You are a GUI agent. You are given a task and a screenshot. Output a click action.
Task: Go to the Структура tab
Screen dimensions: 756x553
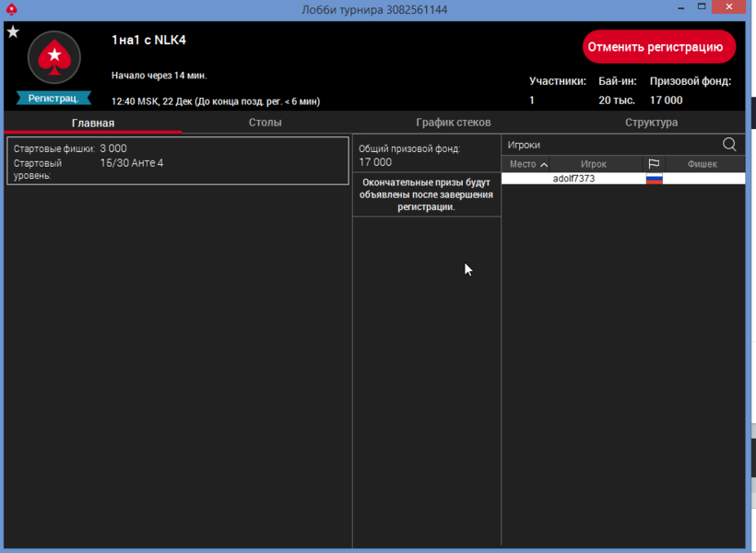651,123
